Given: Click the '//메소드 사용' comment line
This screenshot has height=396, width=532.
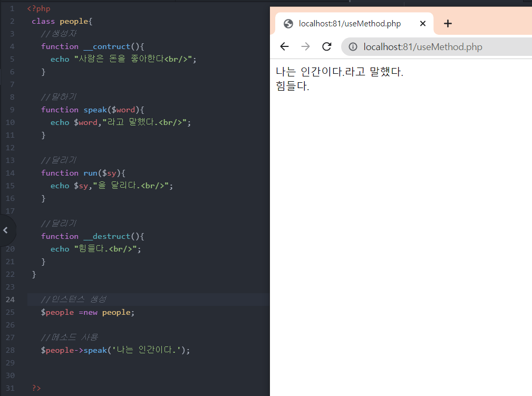Looking at the screenshot, I should click(x=69, y=337).
